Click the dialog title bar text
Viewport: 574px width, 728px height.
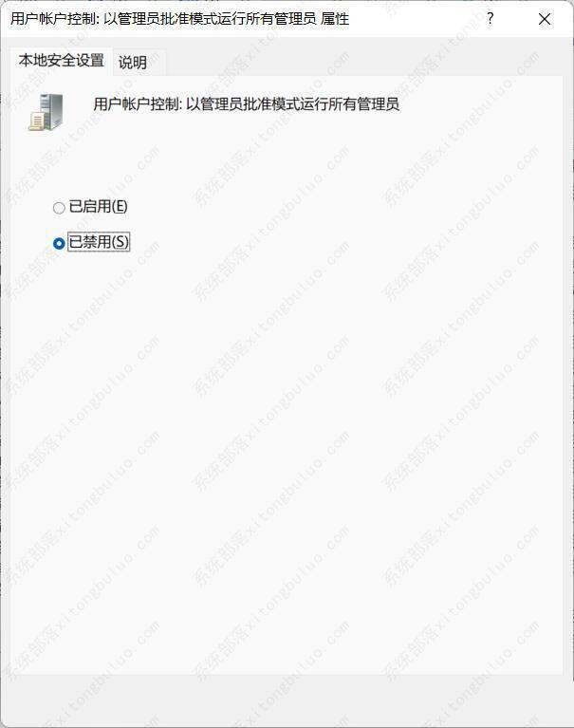tap(179, 19)
